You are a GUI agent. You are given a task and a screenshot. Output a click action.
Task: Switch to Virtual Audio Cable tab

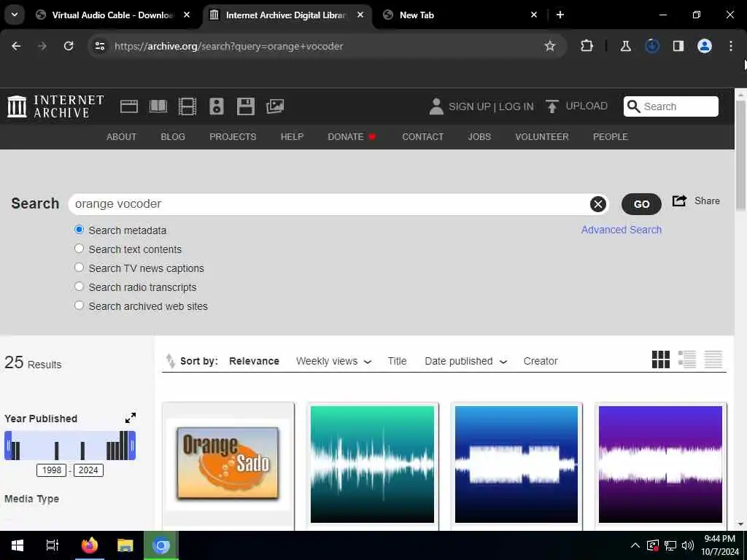coord(113,15)
